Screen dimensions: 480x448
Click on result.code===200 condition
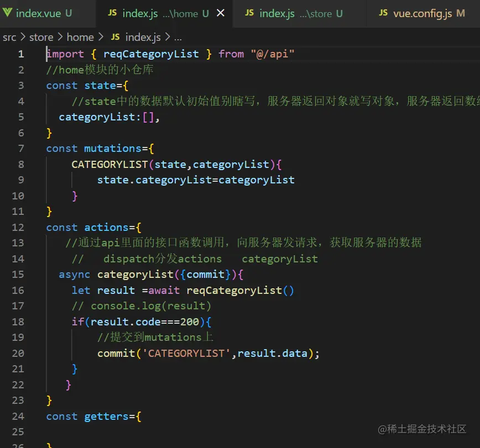pyautogui.click(x=145, y=321)
